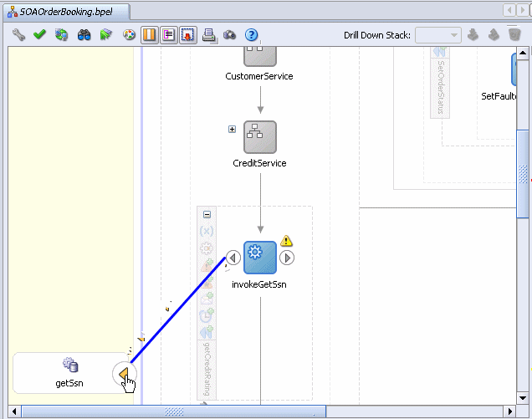The width and height of the screenshot is (532, 419).
Task: Click the horizontal scrollbar left arrow
Action: tap(14, 411)
